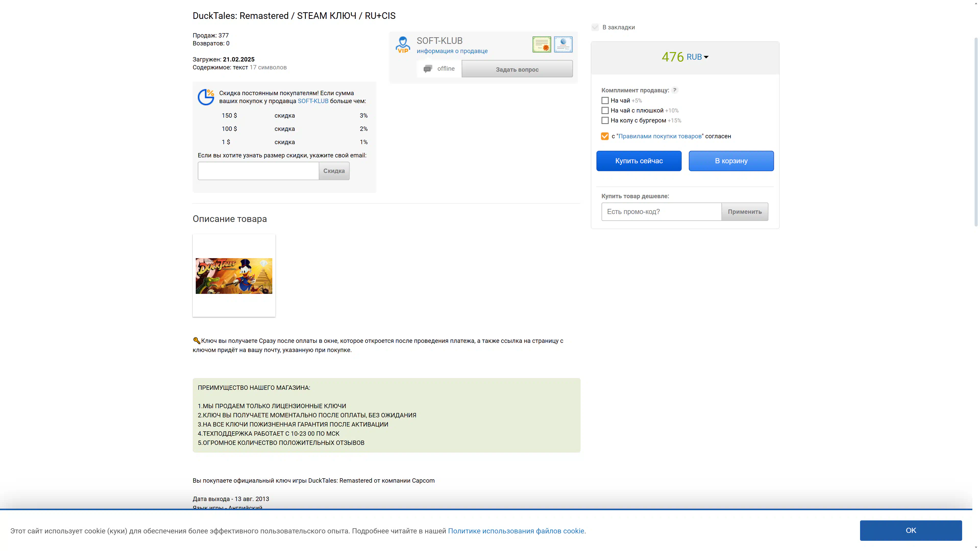Uncheck the purchase rules agreement checkbox
Screen dimensions: 980x551
point(605,136)
